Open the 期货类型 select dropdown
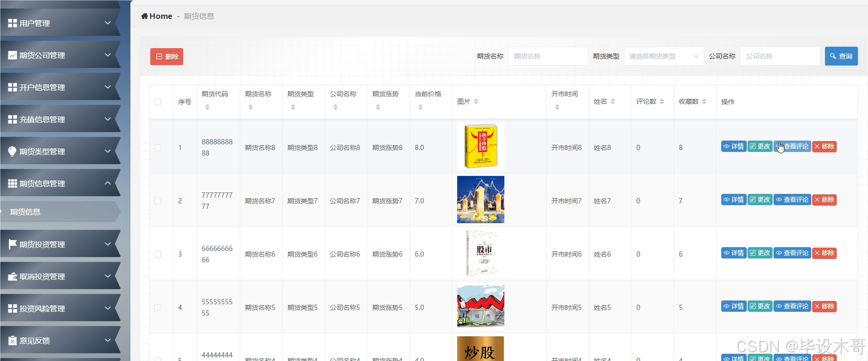Image resolution: width=868 pixels, height=361 pixels. tap(664, 56)
